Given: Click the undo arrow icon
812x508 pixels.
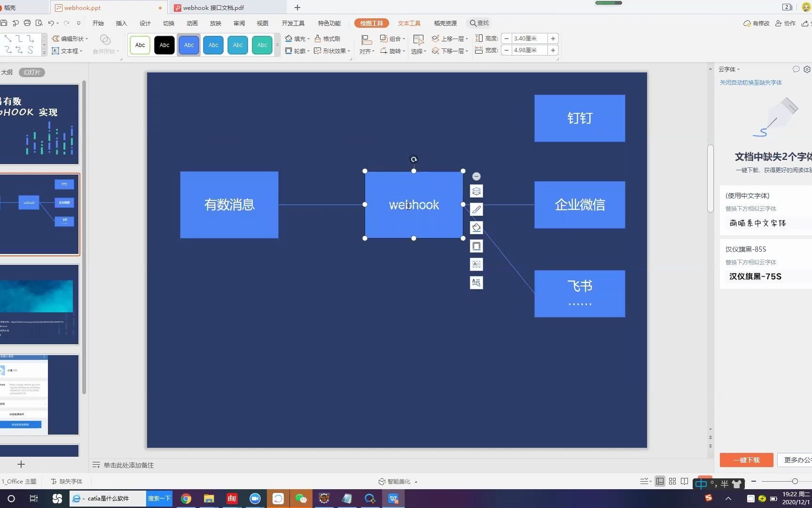Looking at the screenshot, I should coord(51,23).
